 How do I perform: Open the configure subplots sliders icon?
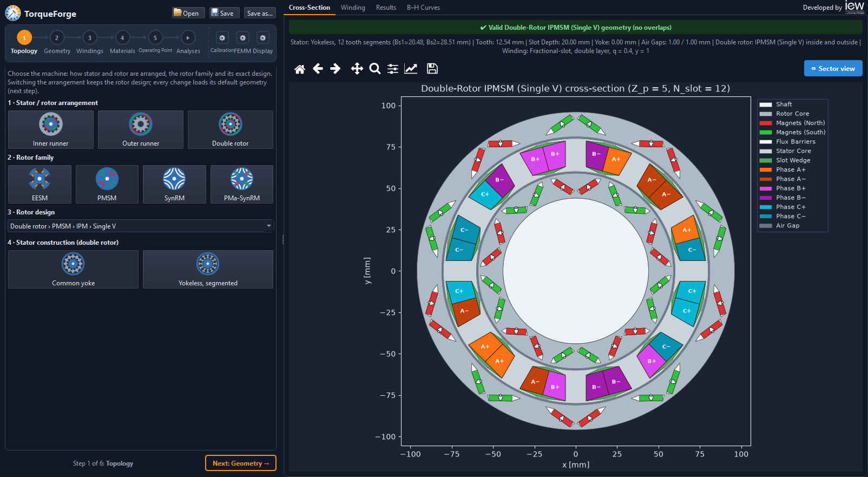(x=393, y=69)
